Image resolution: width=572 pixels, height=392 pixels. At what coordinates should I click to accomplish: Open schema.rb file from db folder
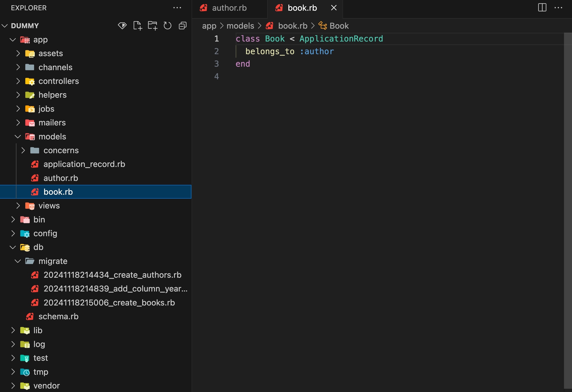[58, 316]
